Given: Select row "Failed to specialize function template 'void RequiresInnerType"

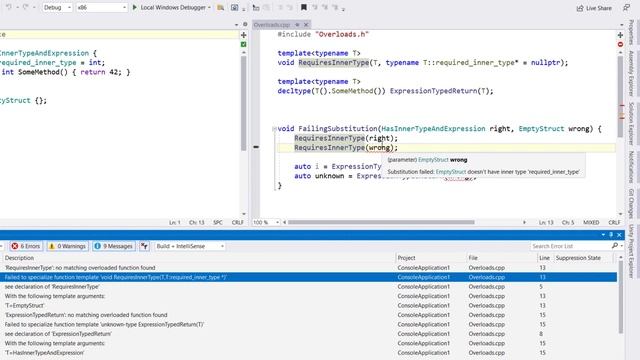Looking at the screenshot, I should tap(309, 277).
